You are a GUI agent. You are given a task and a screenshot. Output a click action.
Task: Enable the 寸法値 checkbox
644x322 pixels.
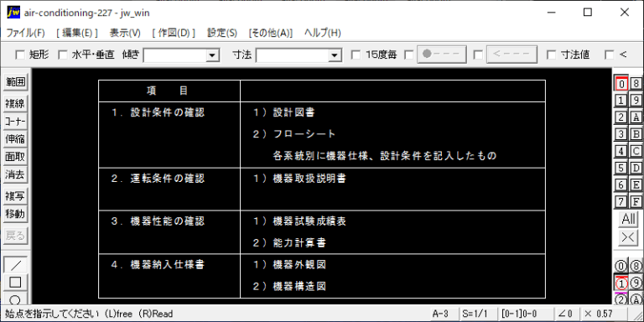point(552,55)
